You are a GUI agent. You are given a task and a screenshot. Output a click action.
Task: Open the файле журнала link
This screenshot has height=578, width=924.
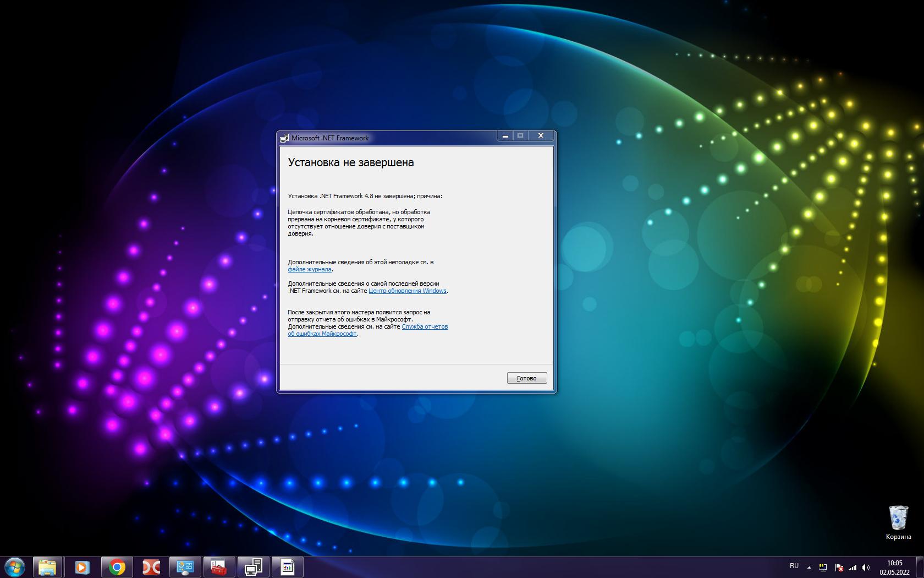(x=310, y=270)
